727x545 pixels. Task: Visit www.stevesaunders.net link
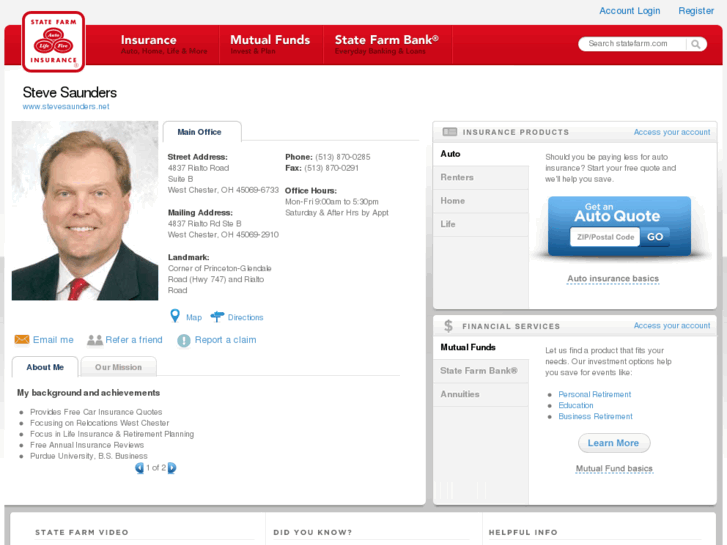66,106
